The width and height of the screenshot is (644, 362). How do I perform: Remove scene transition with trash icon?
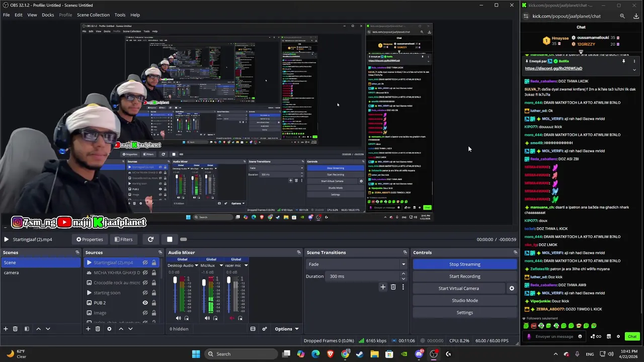tap(393, 287)
